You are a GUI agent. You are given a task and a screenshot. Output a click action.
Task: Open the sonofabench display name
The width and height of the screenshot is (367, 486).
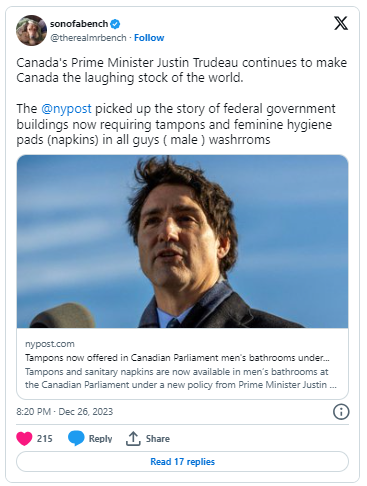pos(79,24)
